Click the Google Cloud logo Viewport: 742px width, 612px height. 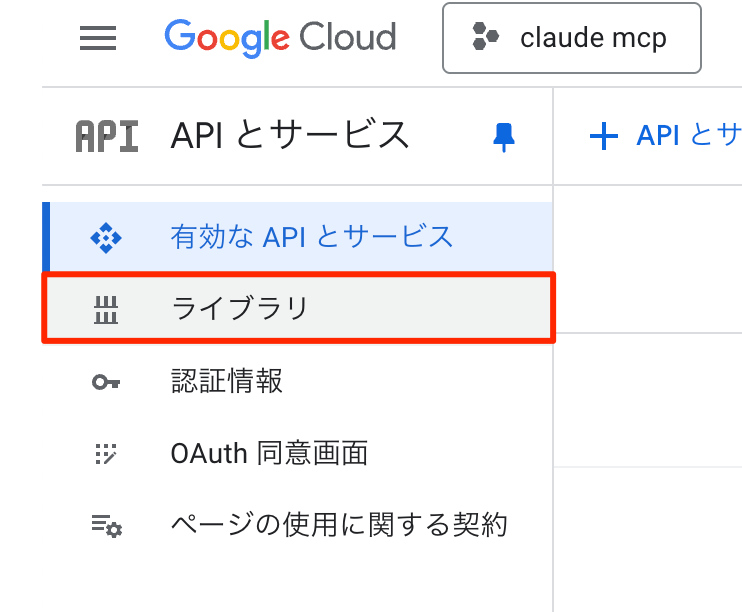click(280, 38)
